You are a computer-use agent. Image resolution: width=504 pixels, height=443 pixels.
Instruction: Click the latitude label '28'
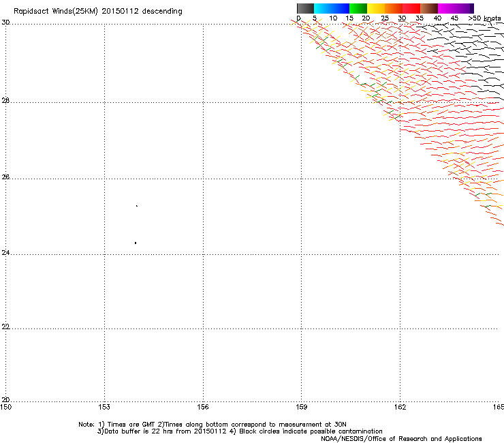click(x=5, y=101)
